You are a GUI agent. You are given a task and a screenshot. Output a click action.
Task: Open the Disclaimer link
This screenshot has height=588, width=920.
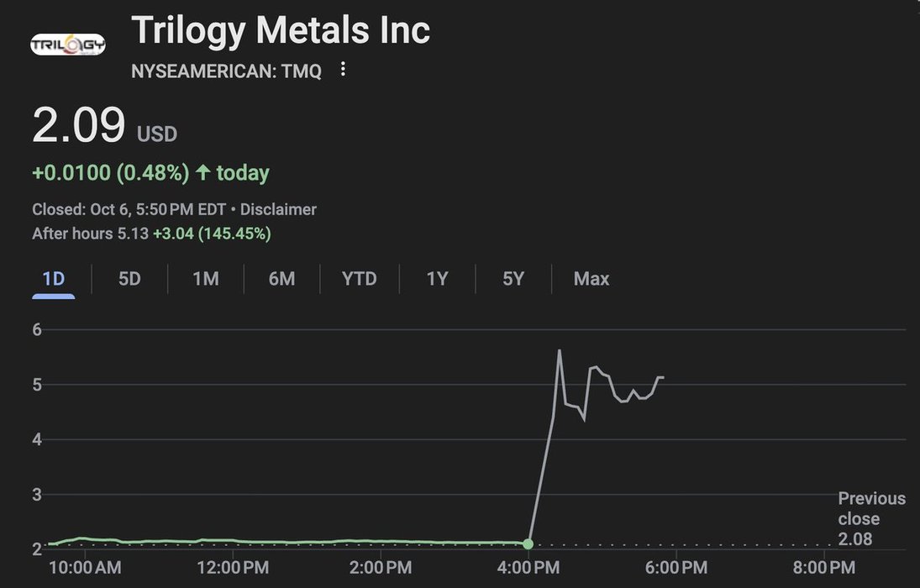[x=278, y=210]
